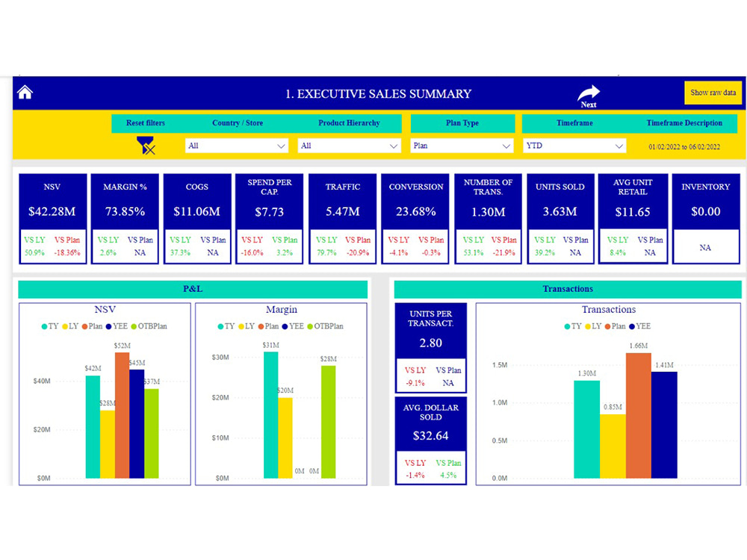The height and width of the screenshot is (560, 747).
Task: Select the NSV KPI card
Action: coord(52,219)
